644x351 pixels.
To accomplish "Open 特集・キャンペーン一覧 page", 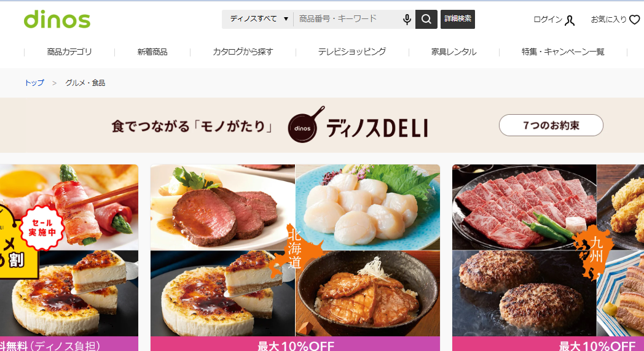I will pyautogui.click(x=563, y=52).
